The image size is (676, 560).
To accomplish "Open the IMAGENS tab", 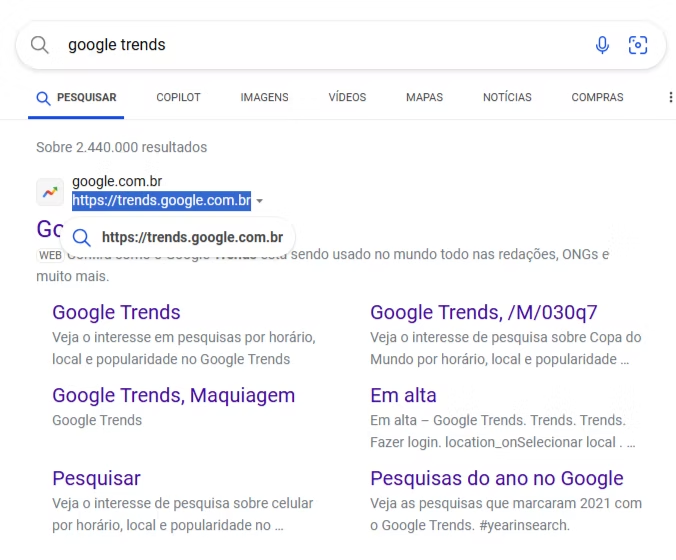I will (x=264, y=97).
